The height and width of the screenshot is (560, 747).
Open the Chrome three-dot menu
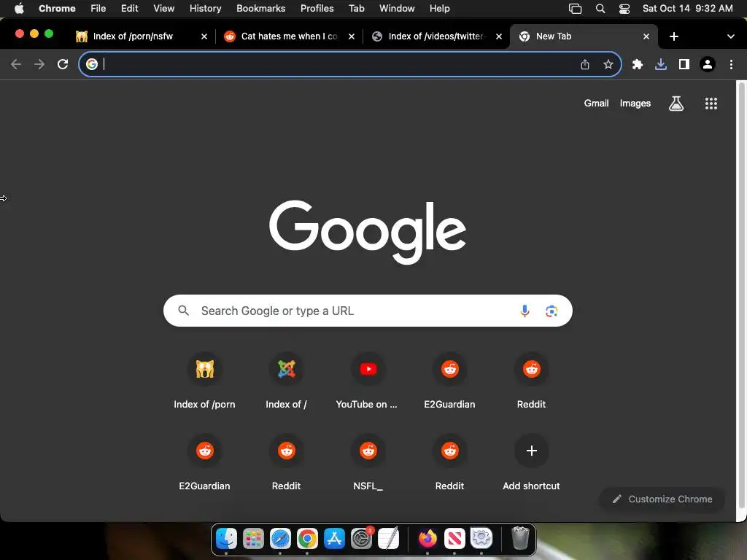(731, 64)
